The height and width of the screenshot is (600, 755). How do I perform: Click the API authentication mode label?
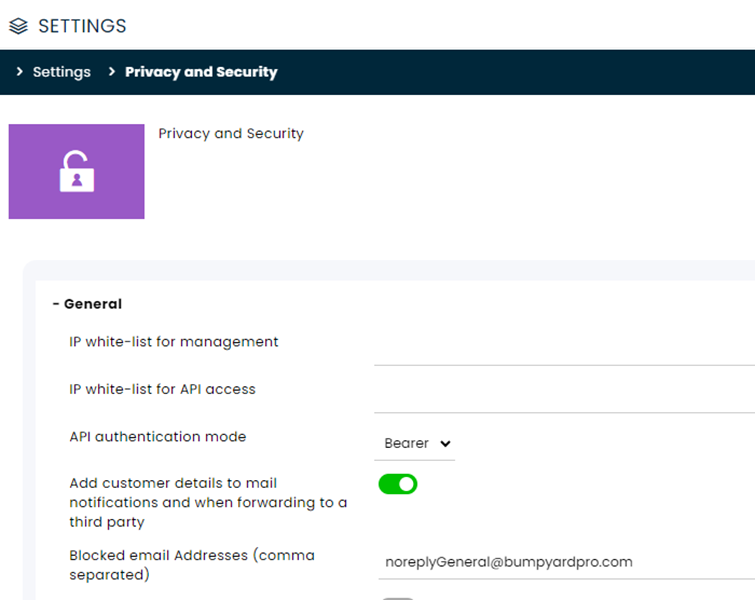coord(158,437)
